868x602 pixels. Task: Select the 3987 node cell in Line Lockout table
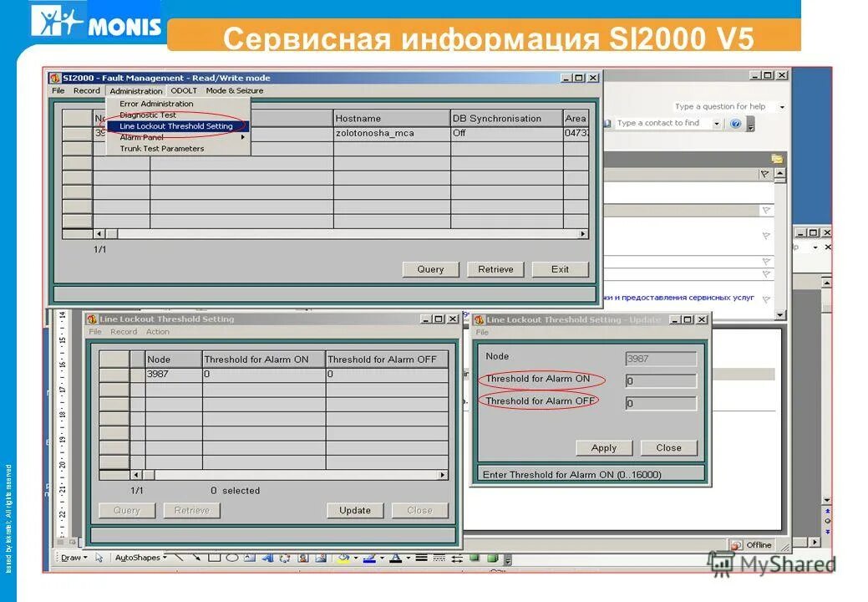click(174, 375)
